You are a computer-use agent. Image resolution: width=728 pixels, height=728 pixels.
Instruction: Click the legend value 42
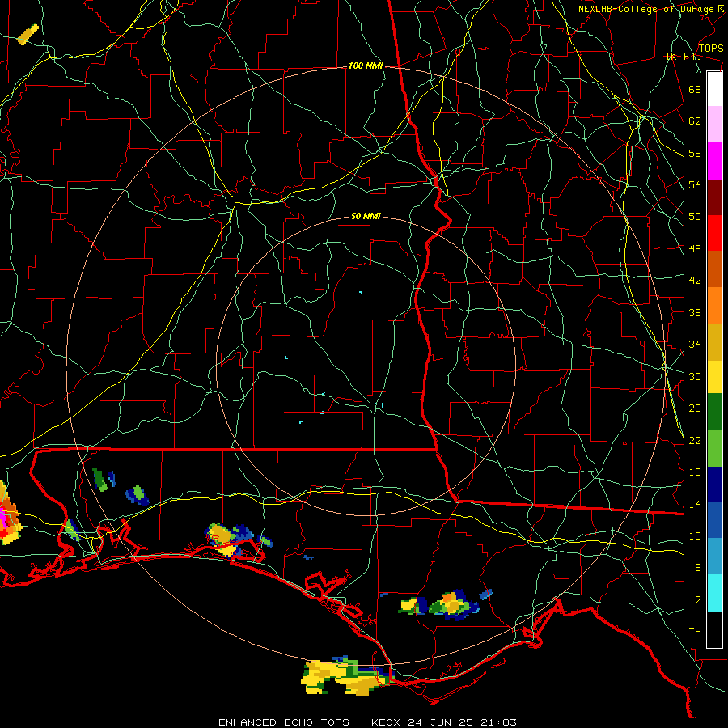tap(695, 281)
